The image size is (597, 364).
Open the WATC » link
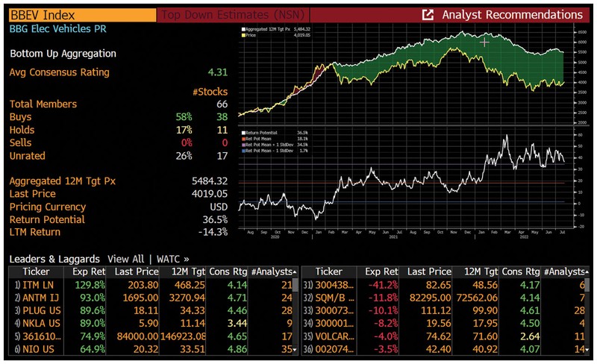click(x=173, y=260)
